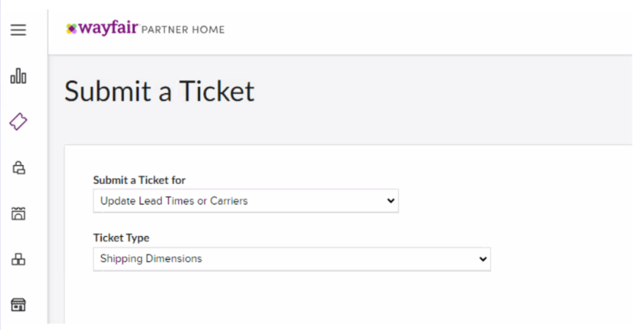Select the ticket icon in sidebar

tap(18, 122)
